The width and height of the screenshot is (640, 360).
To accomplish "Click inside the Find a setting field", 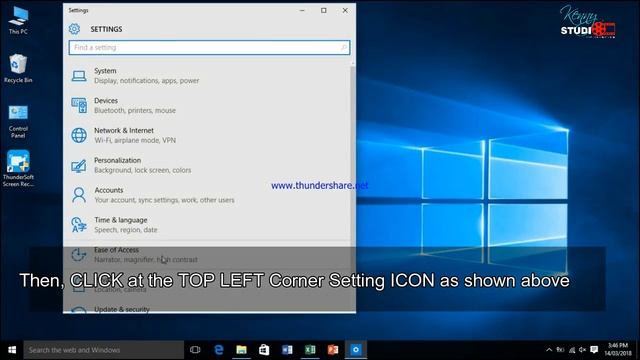I will 209,47.
